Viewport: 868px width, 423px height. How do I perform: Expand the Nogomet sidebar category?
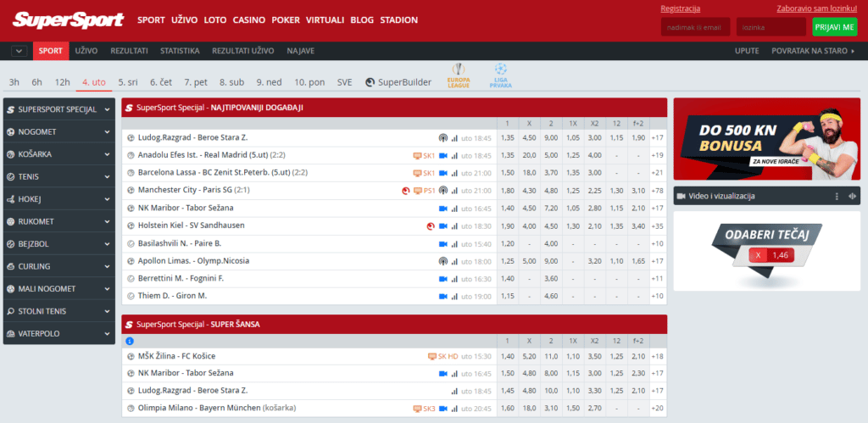click(x=59, y=131)
